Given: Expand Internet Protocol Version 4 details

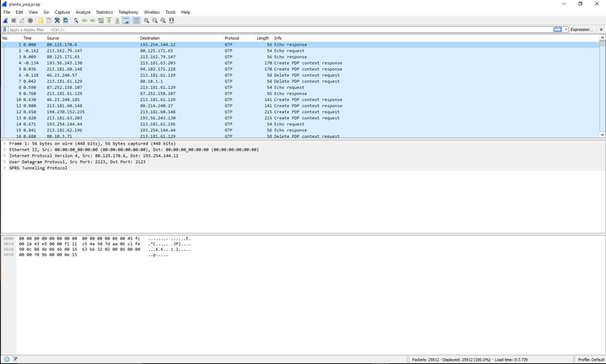Looking at the screenshot, I should click(x=4, y=156).
